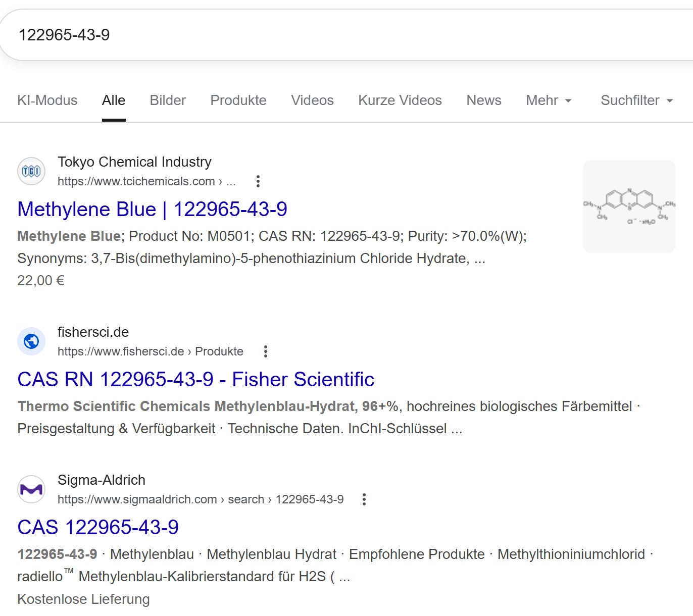
Task: Click into the search field containing 122965-43-9
Action: coord(346,35)
